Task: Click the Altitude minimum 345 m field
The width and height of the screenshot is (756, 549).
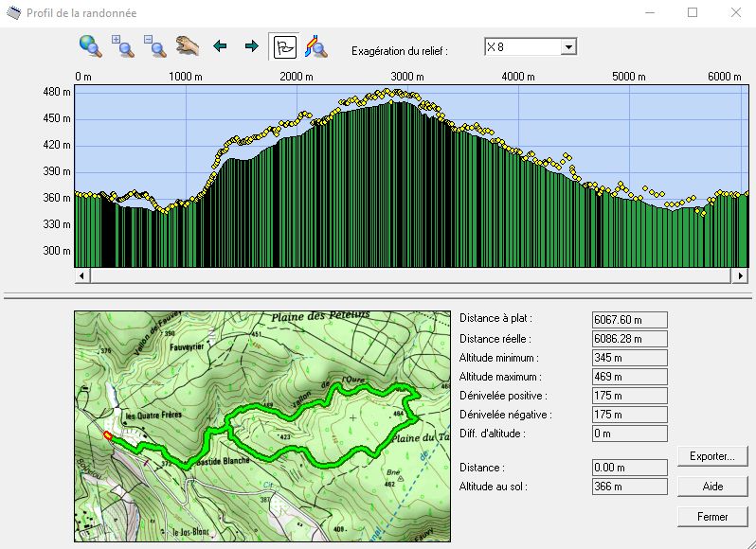Action: pyautogui.click(x=630, y=358)
